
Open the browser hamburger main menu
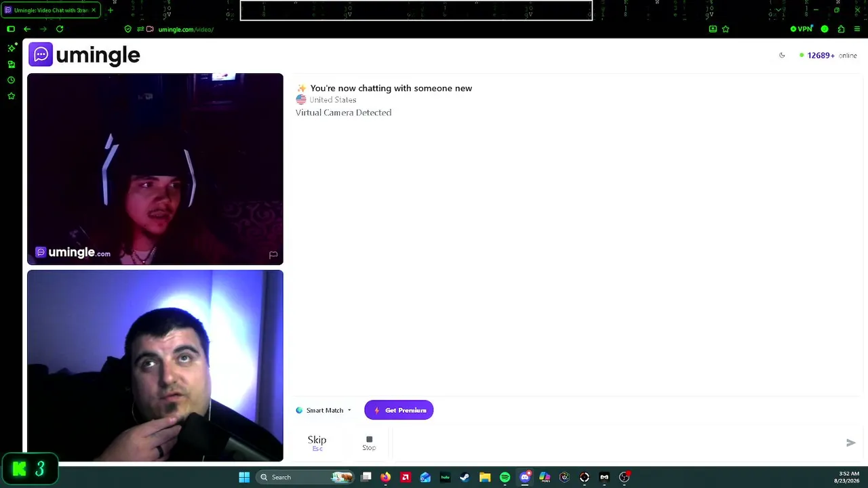pos(857,29)
